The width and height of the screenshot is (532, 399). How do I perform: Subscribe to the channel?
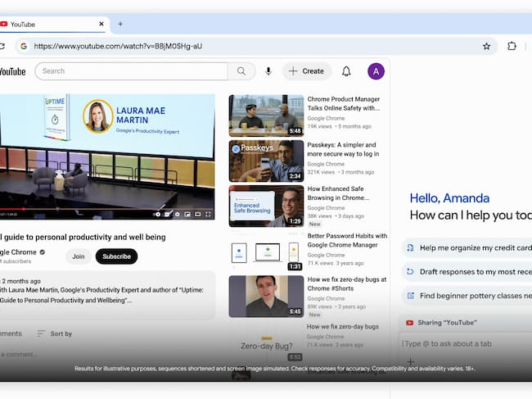116,256
